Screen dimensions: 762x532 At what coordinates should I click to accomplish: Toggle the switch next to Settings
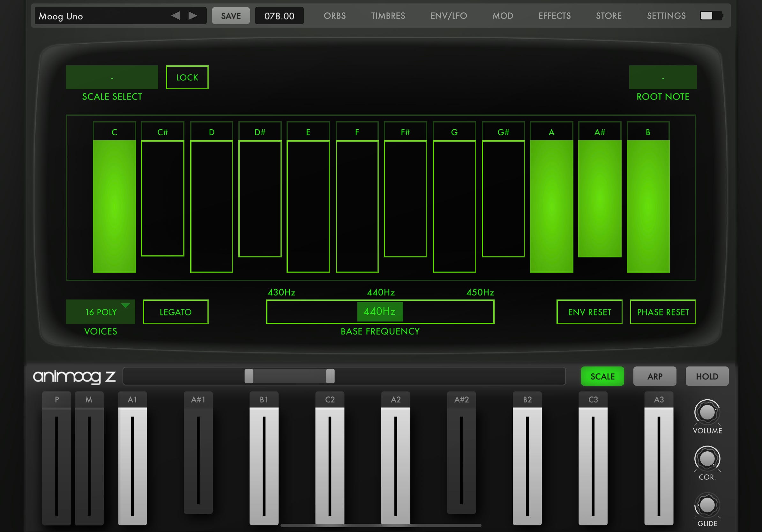pos(711,16)
